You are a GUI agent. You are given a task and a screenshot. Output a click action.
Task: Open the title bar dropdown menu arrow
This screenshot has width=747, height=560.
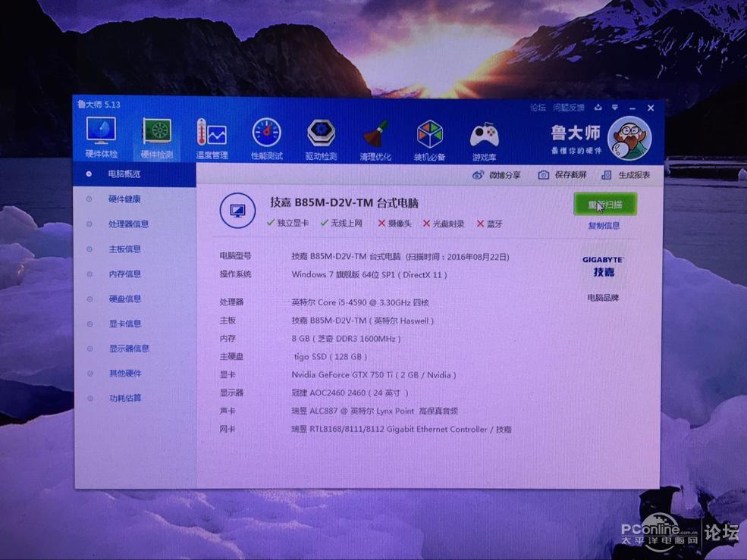point(615,108)
